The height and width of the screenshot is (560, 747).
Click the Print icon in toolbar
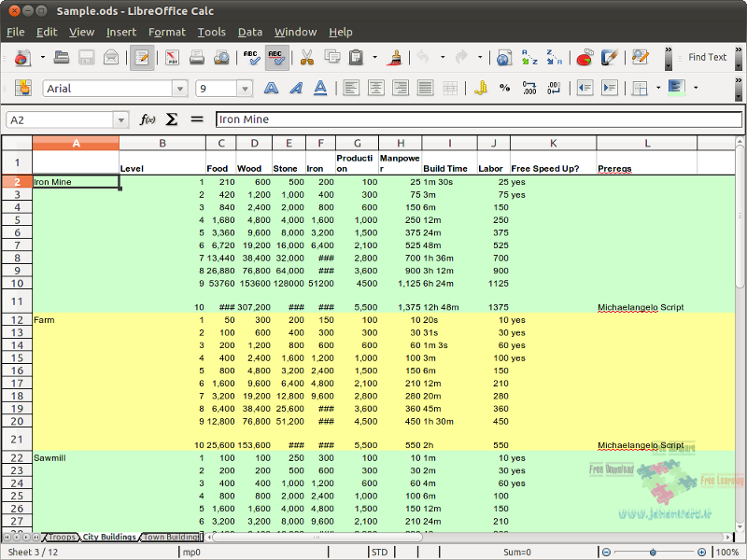tap(197, 58)
